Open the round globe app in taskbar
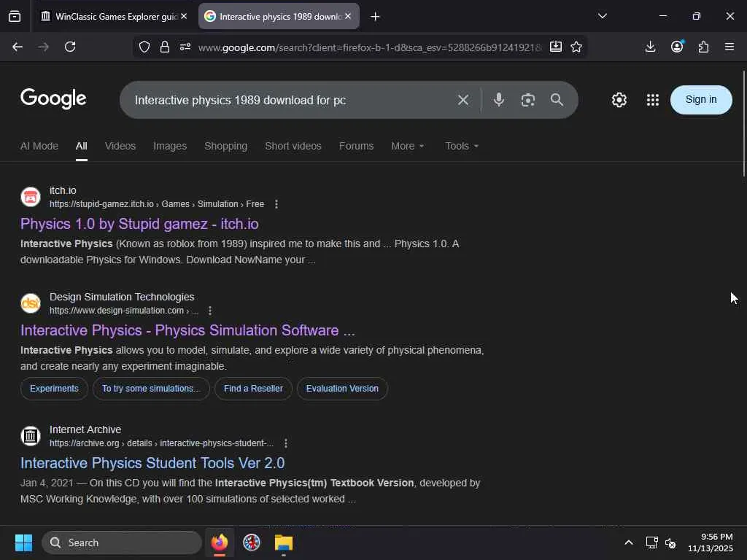Image resolution: width=747 pixels, height=560 pixels. tap(252, 542)
